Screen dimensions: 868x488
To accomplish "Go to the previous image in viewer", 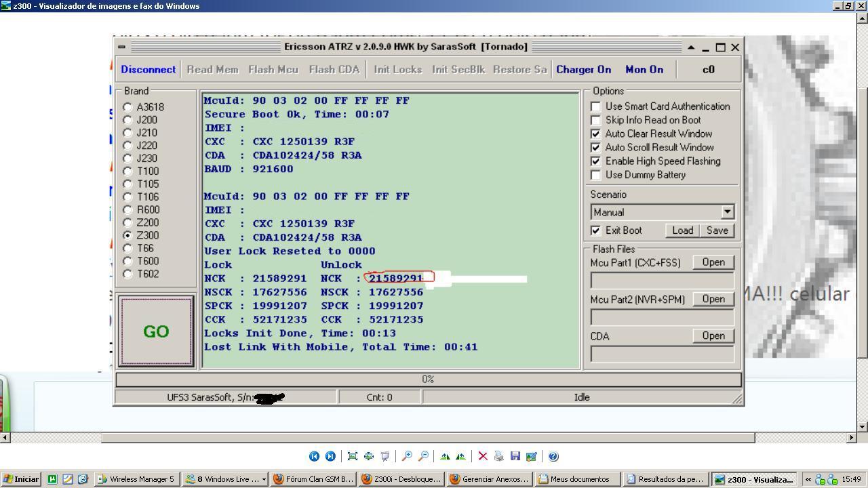I will pos(314,456).
